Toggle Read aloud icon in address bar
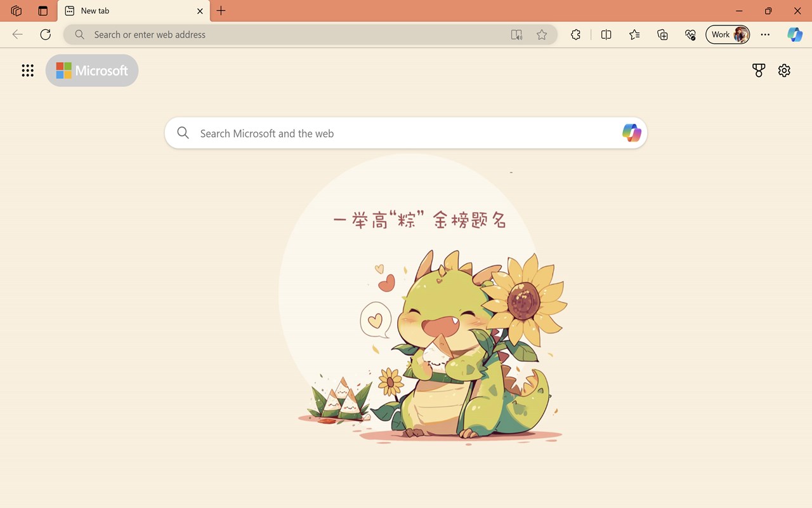Image resolution: width=812 pixels, height=508 pixels. (x=517, y=35)
